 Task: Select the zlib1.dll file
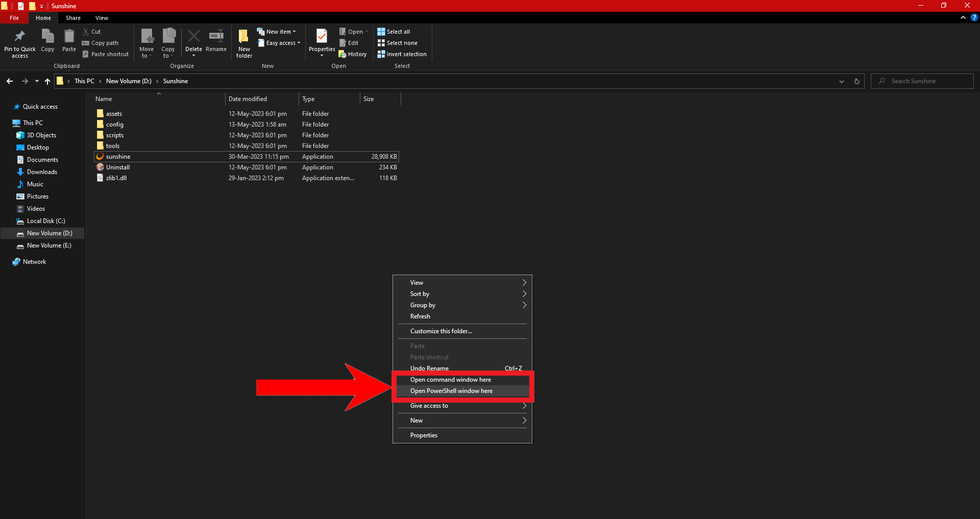[247, 178]
